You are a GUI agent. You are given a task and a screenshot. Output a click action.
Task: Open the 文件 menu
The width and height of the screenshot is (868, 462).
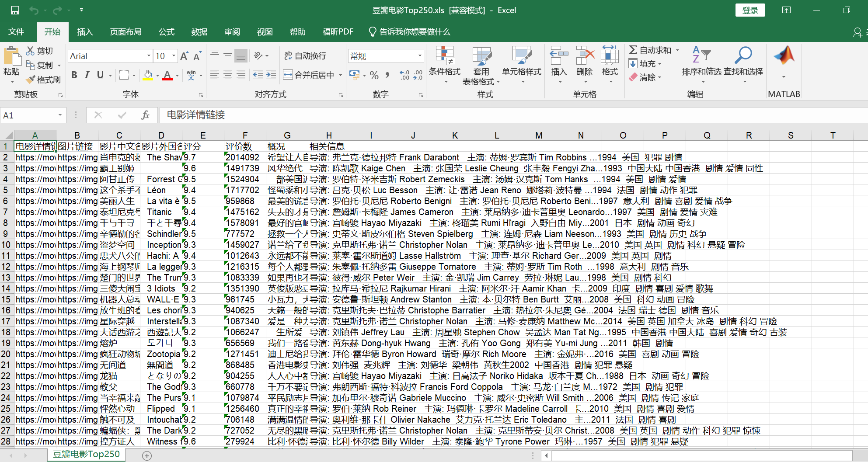click(x=16, y=31)
